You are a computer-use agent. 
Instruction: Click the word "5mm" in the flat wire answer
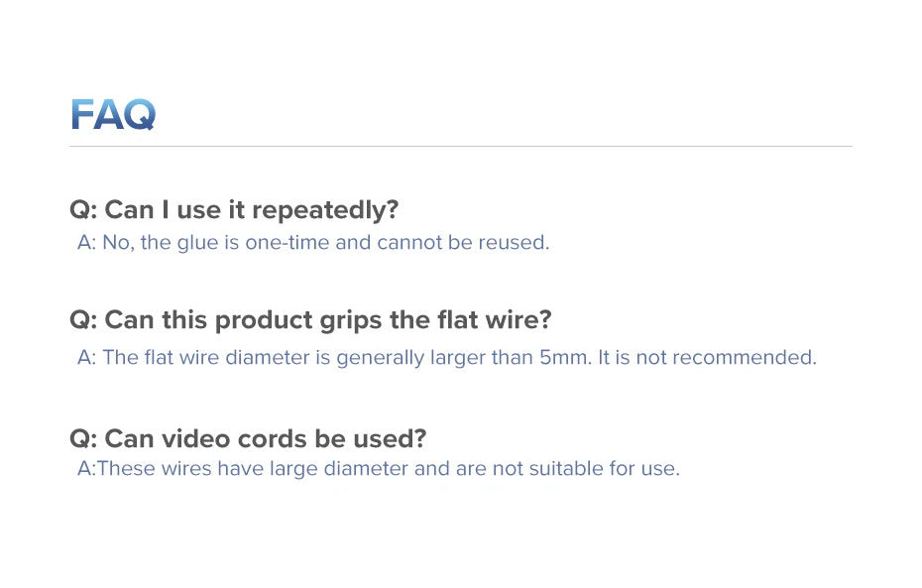[x=564, y=357]
